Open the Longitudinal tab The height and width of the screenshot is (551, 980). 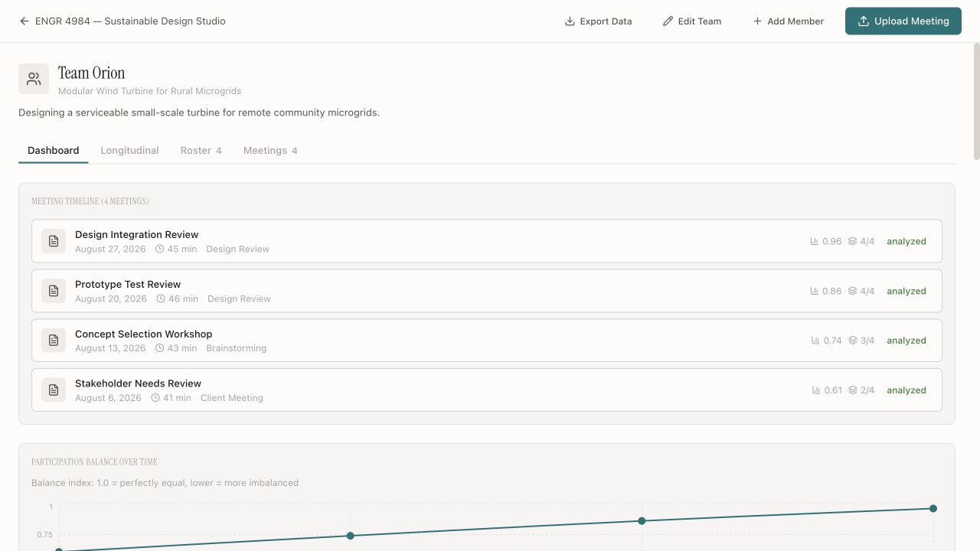point(130,151)
